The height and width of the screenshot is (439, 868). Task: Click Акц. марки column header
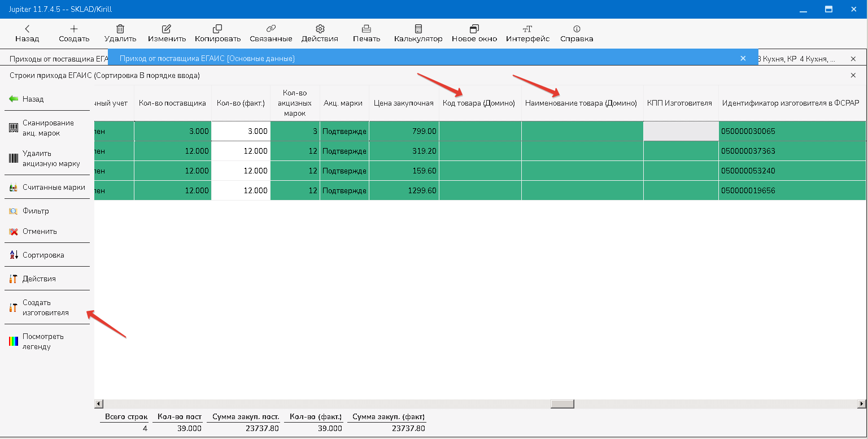coord(344,103)
